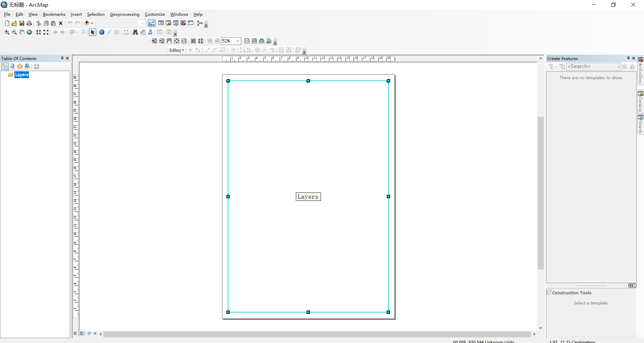
Task: Open the View menu
Action: 33,14
